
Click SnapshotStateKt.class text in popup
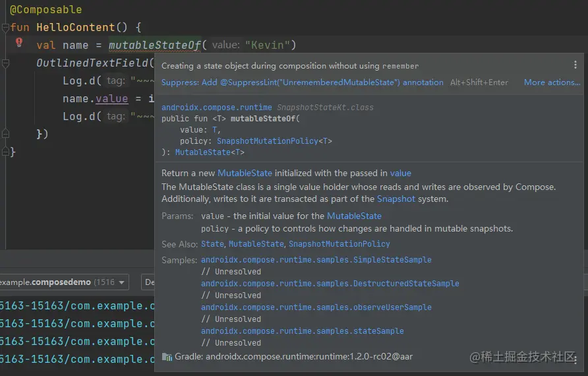tap(325, 108)
